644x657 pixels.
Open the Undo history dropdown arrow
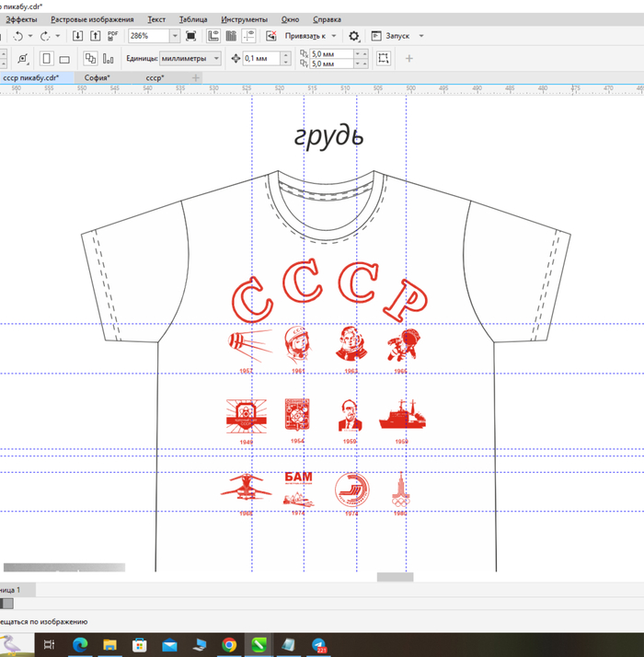pos(30,36)
